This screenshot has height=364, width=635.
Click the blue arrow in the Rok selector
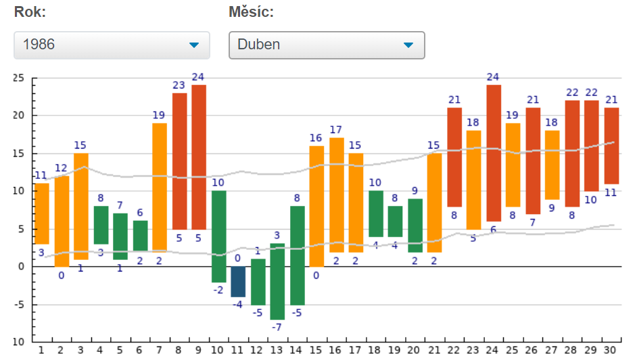tap(195, 45)
